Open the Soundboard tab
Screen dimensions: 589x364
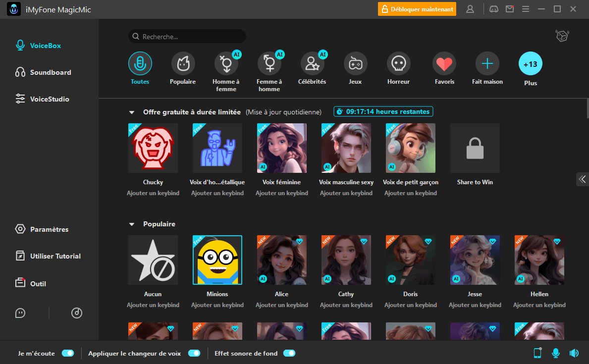[x=43, y=72]
